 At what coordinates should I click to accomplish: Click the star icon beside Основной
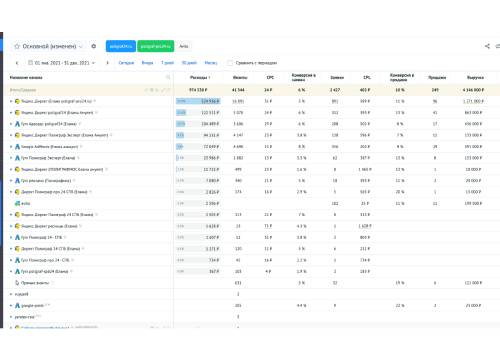(17, 46)
